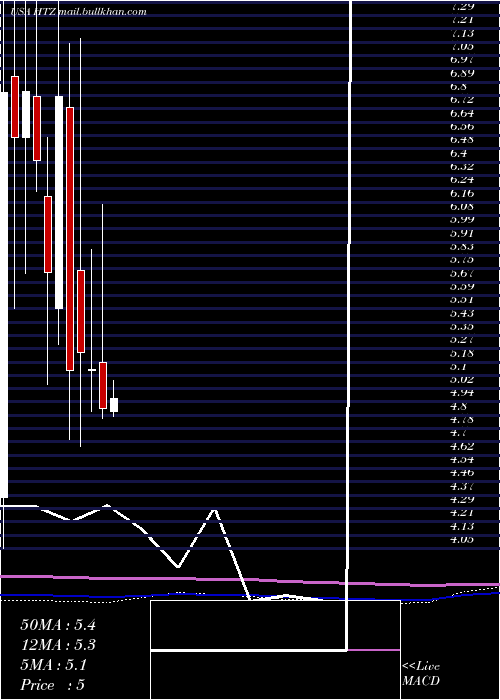
Task: Select the 4.94 price axis label
Action: [x=462, y=392]
